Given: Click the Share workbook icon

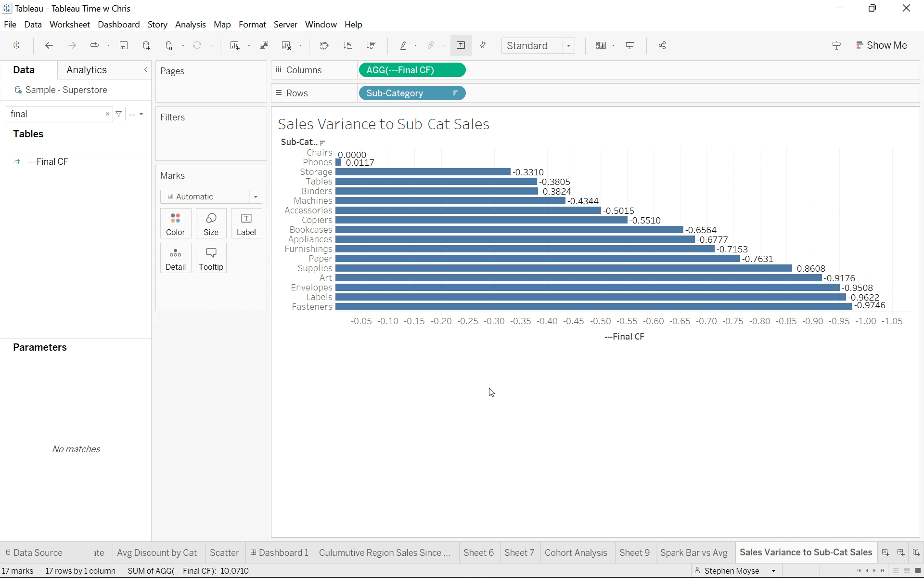Looking at the screenshot, I should point(662,45).
